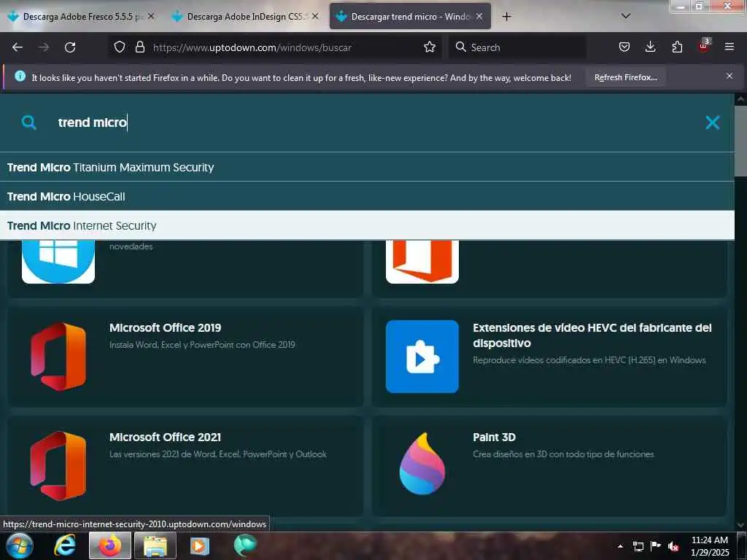Open the Firefox hamburger application menu
This screenshot has height=560, width=747.
pos(729,47)
